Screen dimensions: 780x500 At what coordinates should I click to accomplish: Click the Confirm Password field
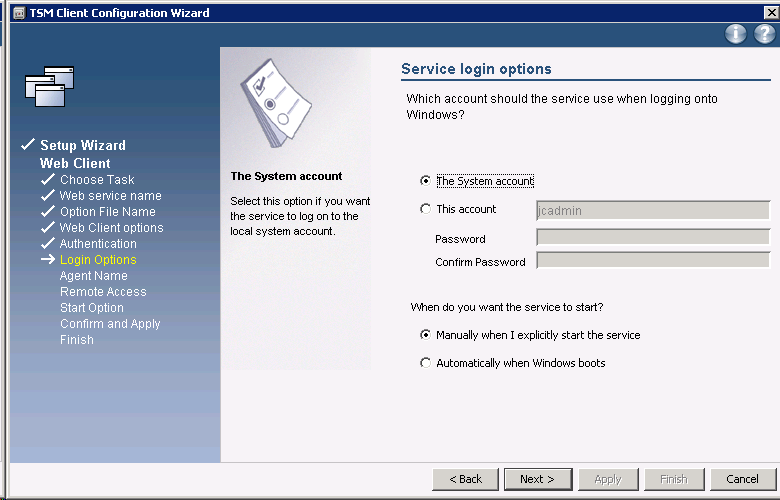click(x=652, y=261)
